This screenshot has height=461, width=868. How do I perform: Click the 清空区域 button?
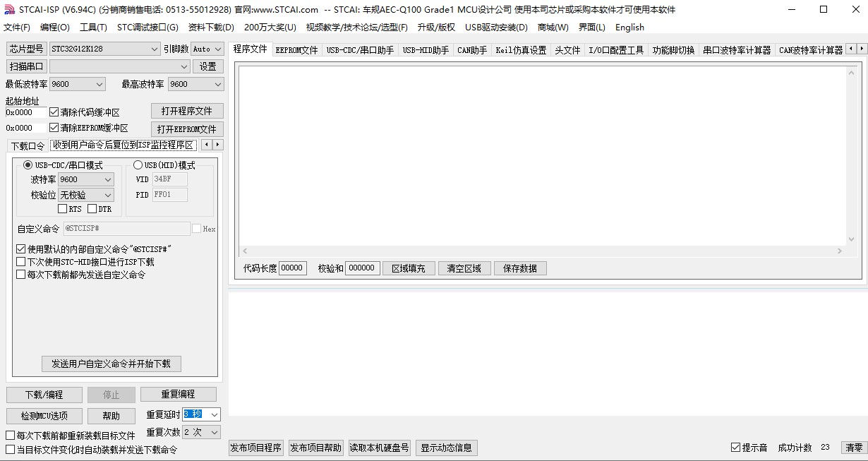point(464,268)
